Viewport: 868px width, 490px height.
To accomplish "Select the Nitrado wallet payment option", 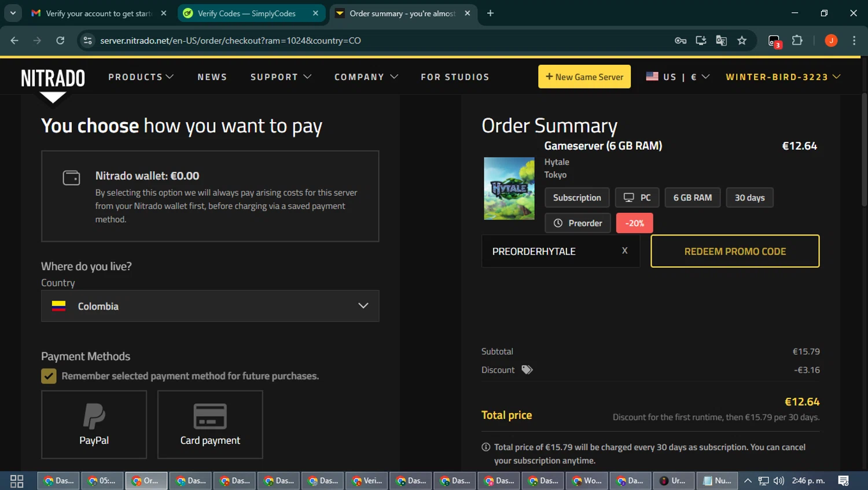I will point(210,196).
